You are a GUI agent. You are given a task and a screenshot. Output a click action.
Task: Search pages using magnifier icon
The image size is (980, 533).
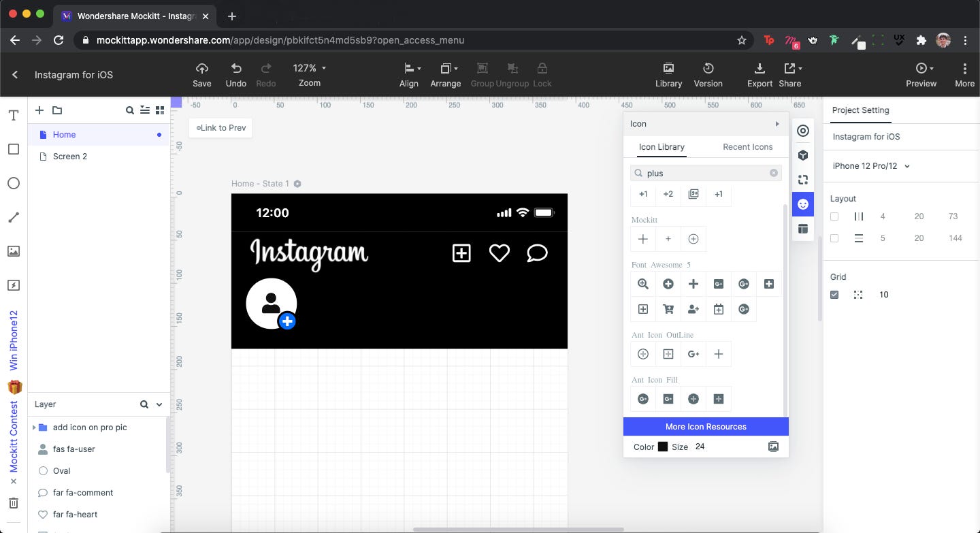tap(129, 110)
